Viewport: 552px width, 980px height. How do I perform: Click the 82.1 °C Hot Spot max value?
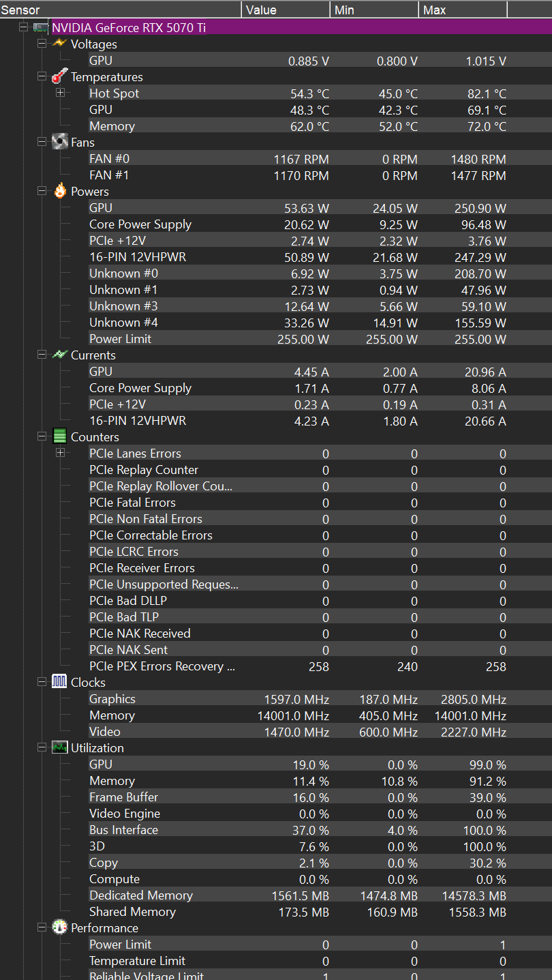[x=487, y=93]
